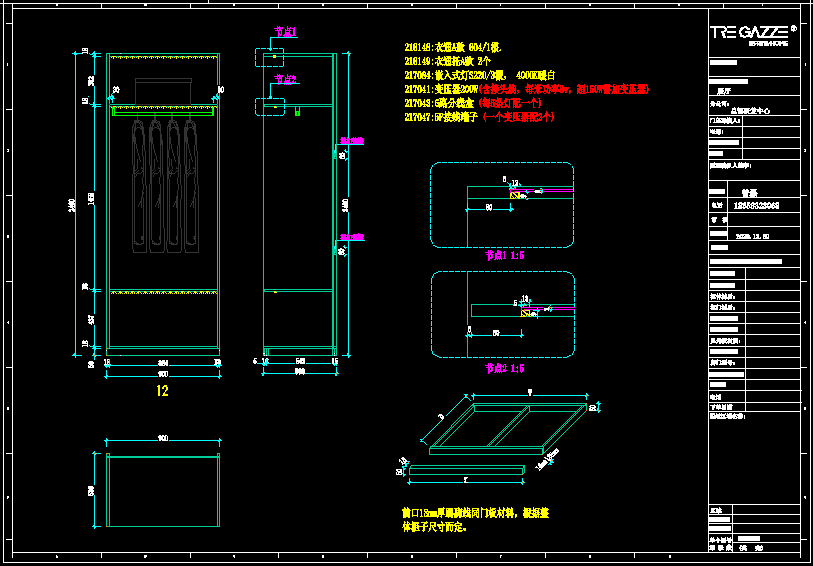
Task: Select the yellow dotted light strip at cabinet top
Action: 163,58
